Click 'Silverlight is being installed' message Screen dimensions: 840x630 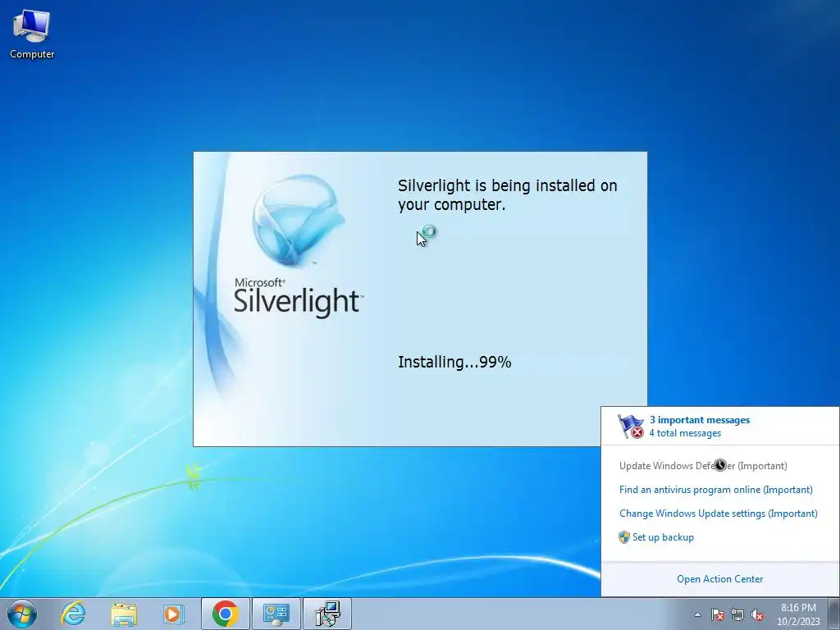point(507,195)
